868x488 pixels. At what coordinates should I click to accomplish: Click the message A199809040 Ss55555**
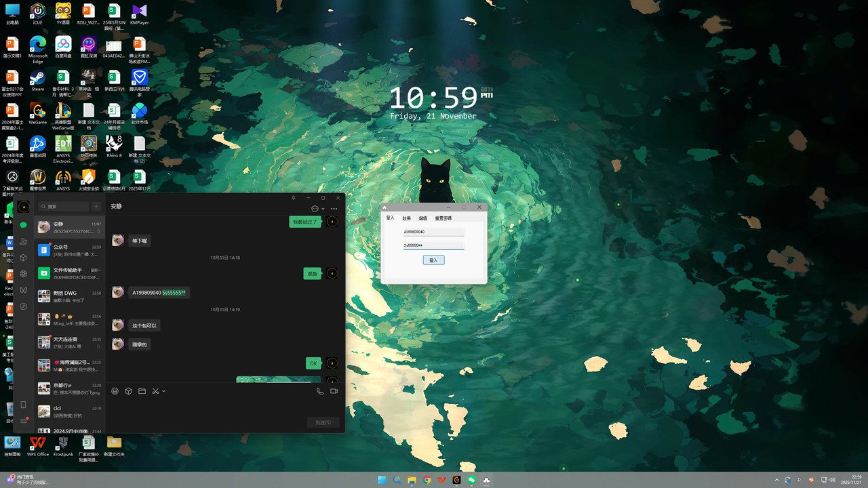pyautogui.click(x=159, y=293)
